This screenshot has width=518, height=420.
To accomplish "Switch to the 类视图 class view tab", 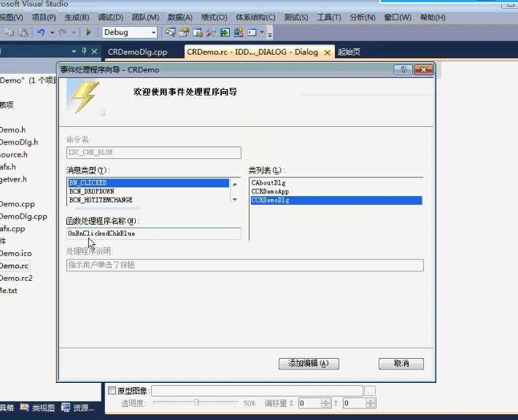I will click(38, 408).
